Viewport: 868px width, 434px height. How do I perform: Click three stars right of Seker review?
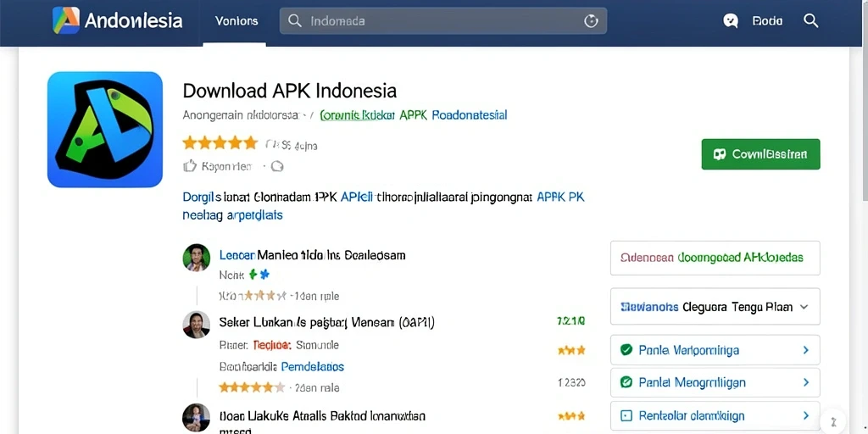tap(571, 350)
